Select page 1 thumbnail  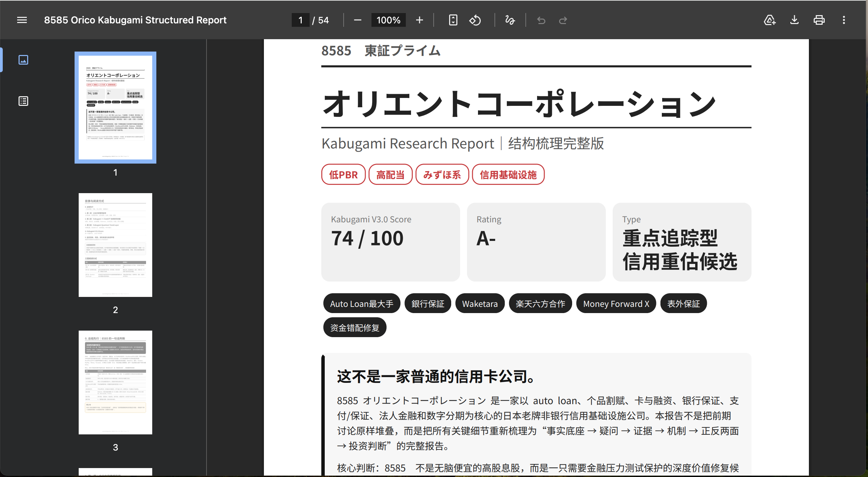115,108
